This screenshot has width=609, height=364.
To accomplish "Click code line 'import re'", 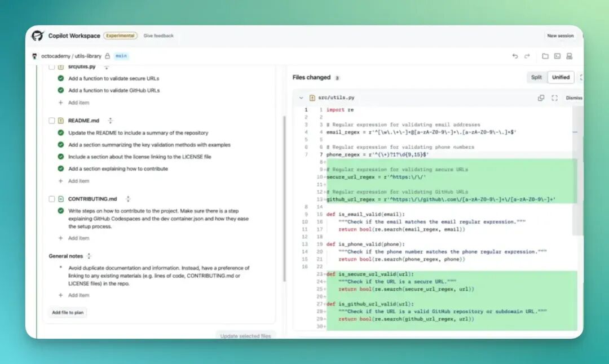I will (x=340, y=110).
